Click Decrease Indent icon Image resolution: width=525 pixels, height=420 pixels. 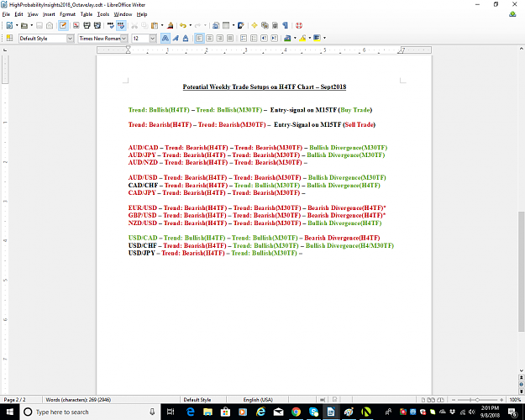coord(264,38)
